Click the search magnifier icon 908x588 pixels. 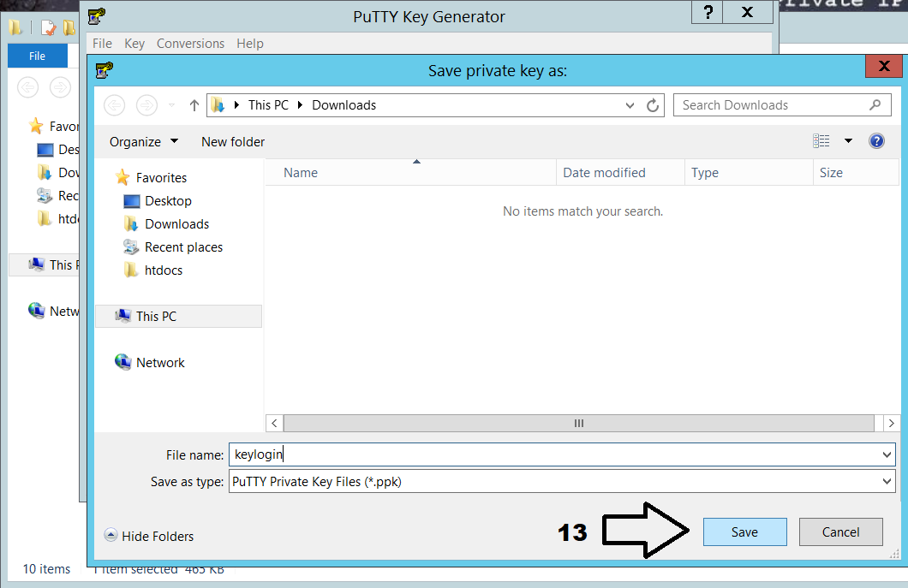(x=875, y=105)
